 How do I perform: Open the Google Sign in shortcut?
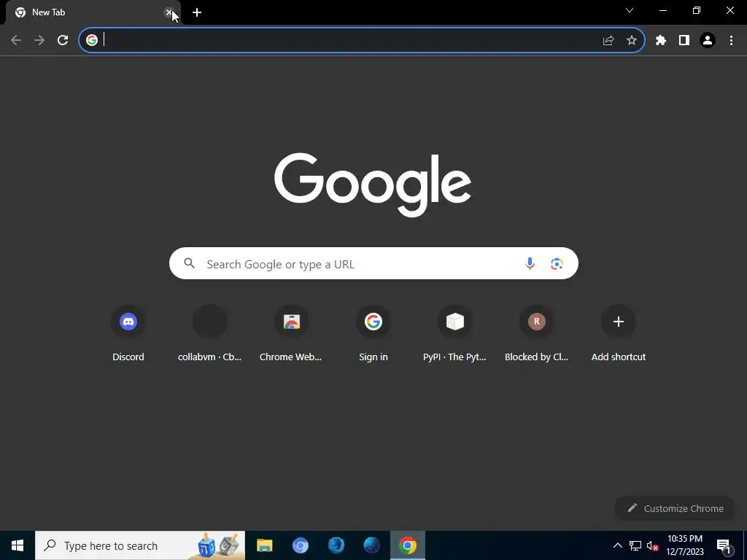pyautogui.click(x=373, y=332)
